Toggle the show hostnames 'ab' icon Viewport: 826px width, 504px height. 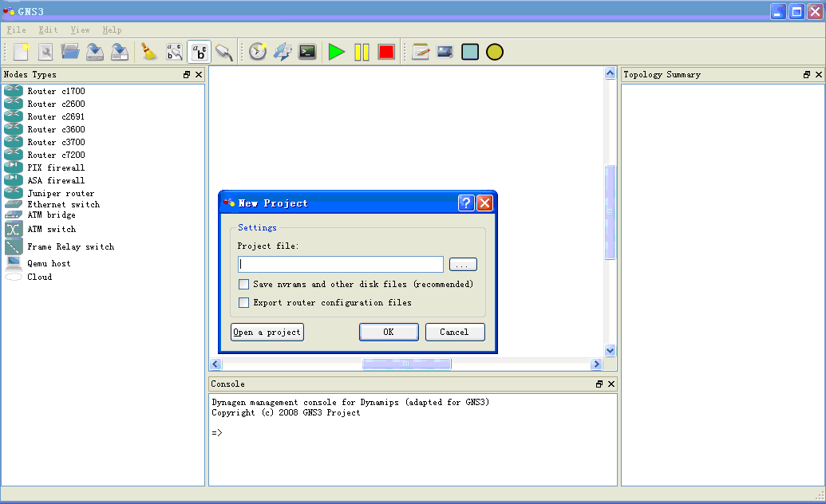(x=200, y=52)
